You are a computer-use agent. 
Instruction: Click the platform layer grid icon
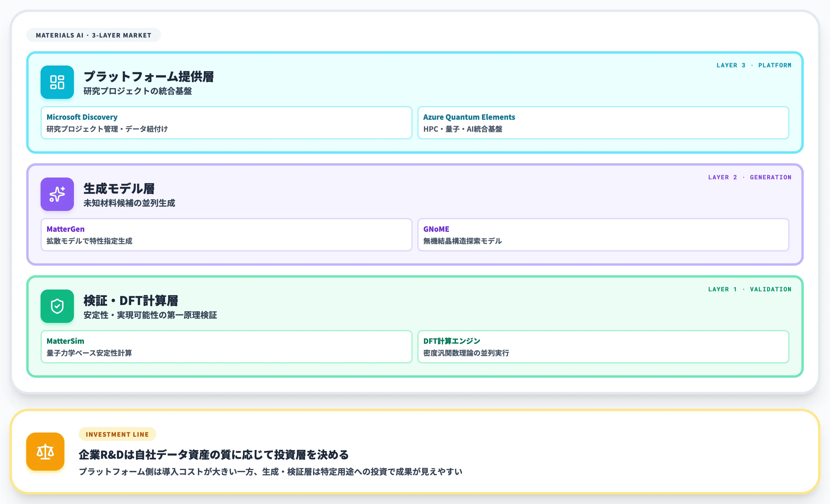point(57,82)
